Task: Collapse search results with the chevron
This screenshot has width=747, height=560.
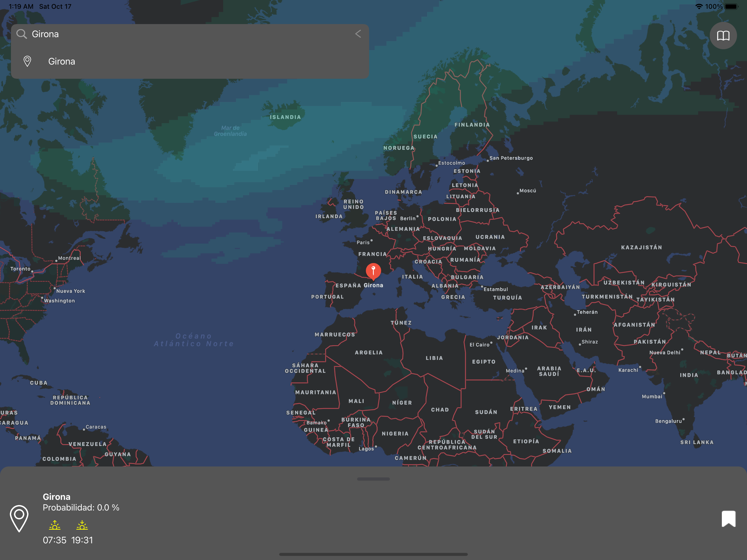Action: pos(358,34)
